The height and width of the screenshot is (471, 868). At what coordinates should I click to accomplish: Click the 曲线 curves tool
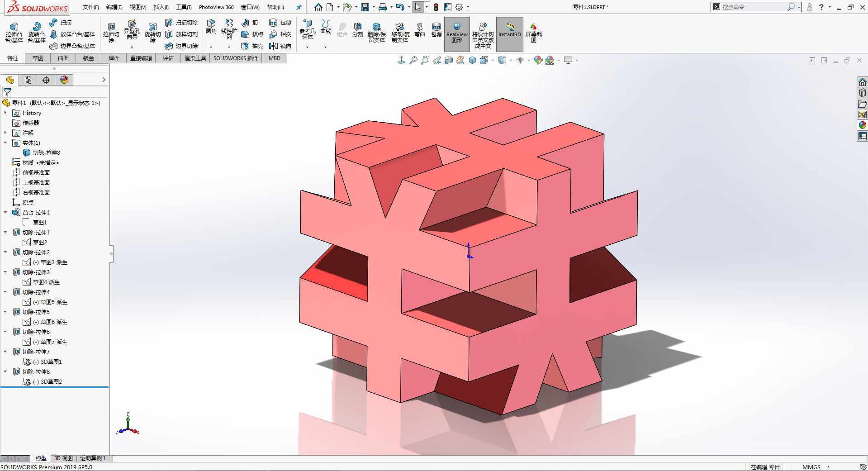click(326, 27)
